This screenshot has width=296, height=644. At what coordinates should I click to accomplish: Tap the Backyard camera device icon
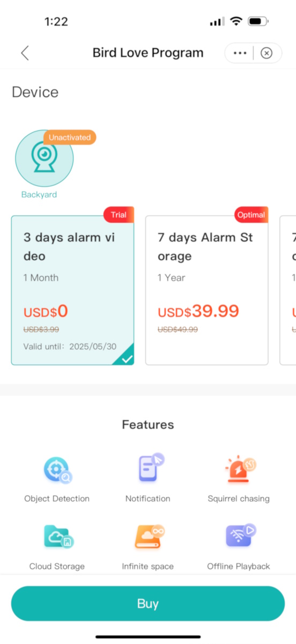click(45, 158)
